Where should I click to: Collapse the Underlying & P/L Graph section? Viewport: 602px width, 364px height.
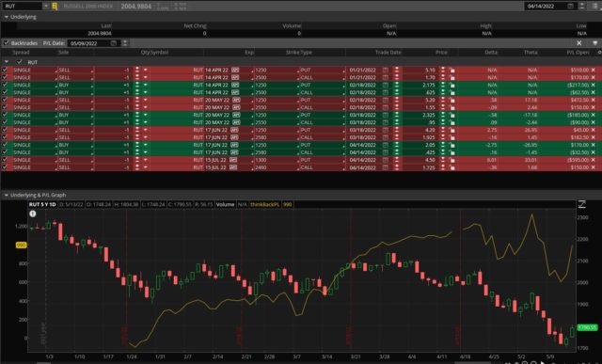coord(7,195)
